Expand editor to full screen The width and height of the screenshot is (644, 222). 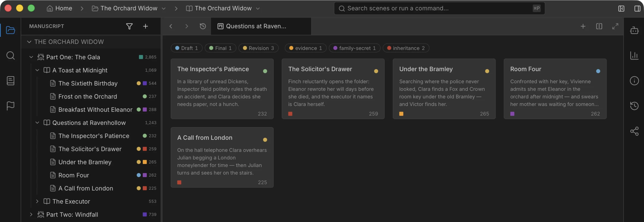615,26
